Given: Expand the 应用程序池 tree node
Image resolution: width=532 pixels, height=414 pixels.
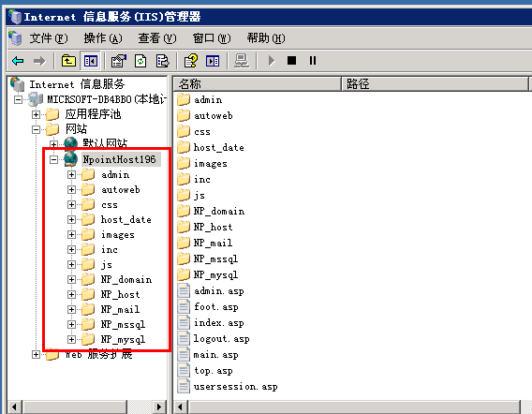Looking at the screenshot, I should coord(36,114).
